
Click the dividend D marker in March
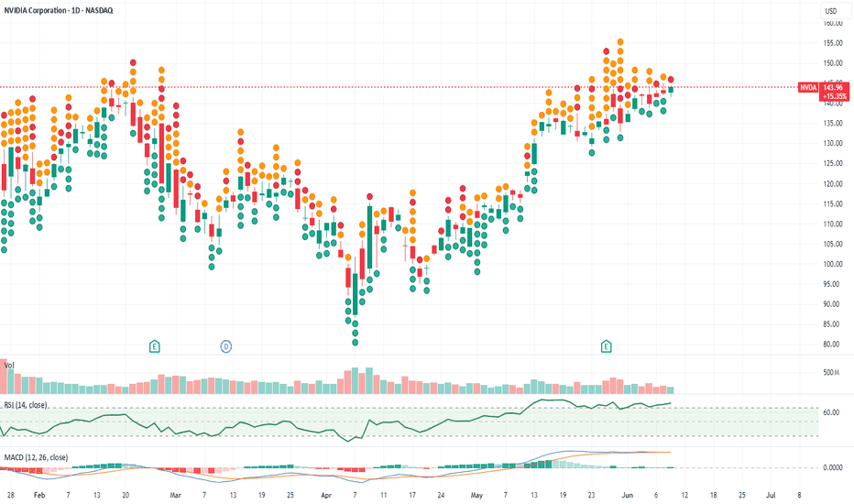[226, 346]
